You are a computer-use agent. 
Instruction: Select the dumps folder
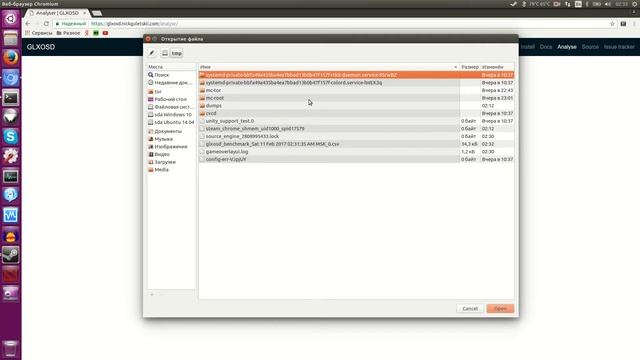pos(356,106)
